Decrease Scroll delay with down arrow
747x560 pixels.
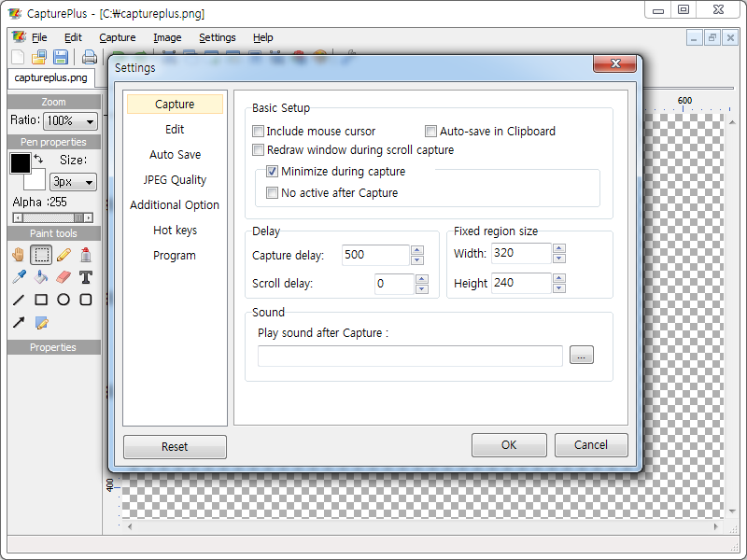pos(422,289)
